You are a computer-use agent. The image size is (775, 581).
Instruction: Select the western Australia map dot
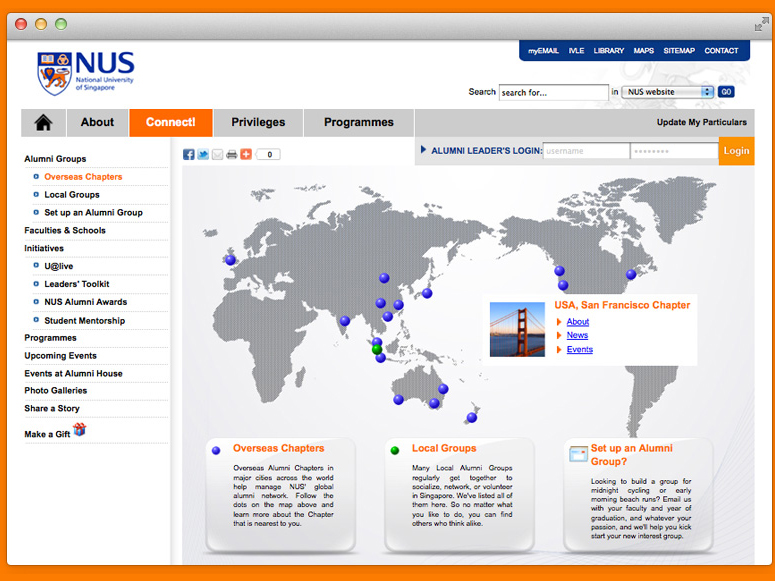pos(398,400)
